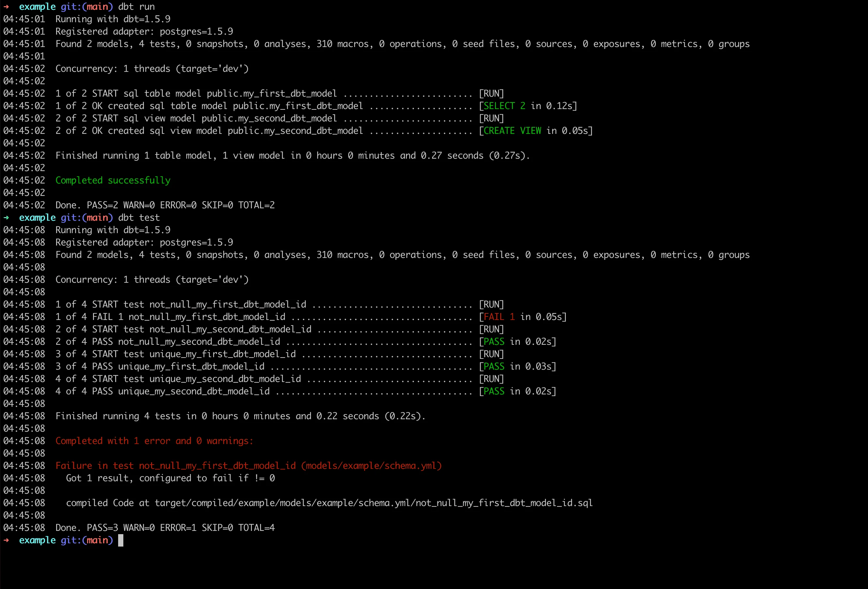
Task: Click the 'Done. PASS=3' summary line
Action: [x=165, y=527]
